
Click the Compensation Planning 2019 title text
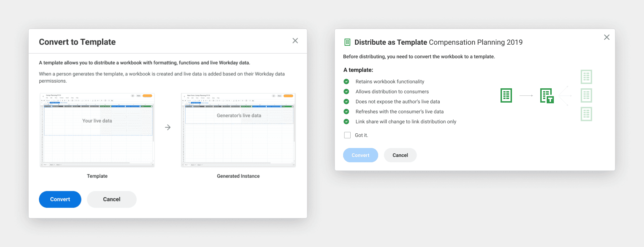(x=476, y=42)
